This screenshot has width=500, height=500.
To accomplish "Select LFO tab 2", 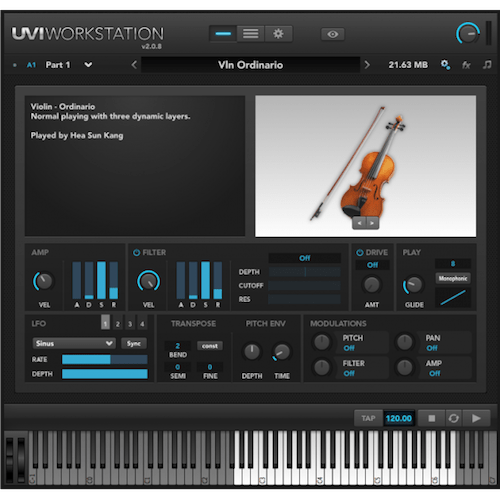I will 118,322.
